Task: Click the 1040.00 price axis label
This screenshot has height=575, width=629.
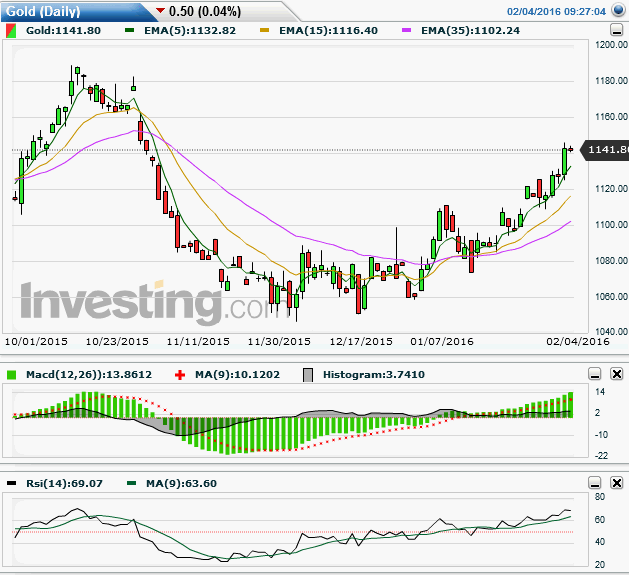Action: pyautogui.click(x=611, y=331)
